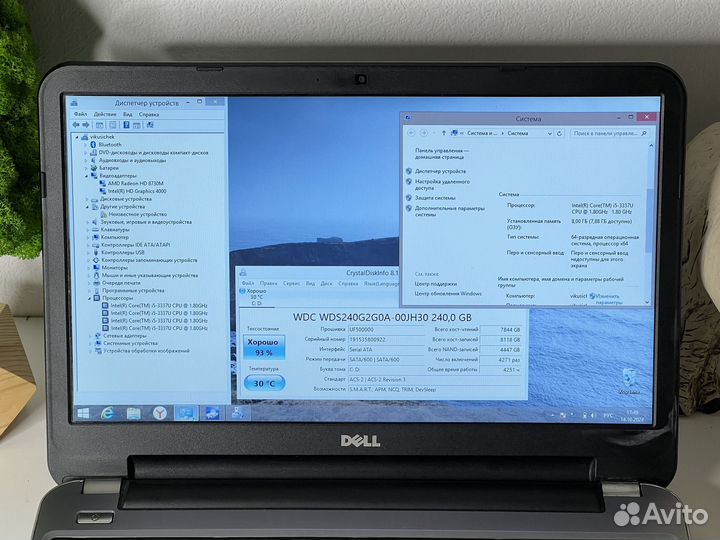Expand the Клавиатуры node
Screen dimensions: 720x540
click(88, 230)
